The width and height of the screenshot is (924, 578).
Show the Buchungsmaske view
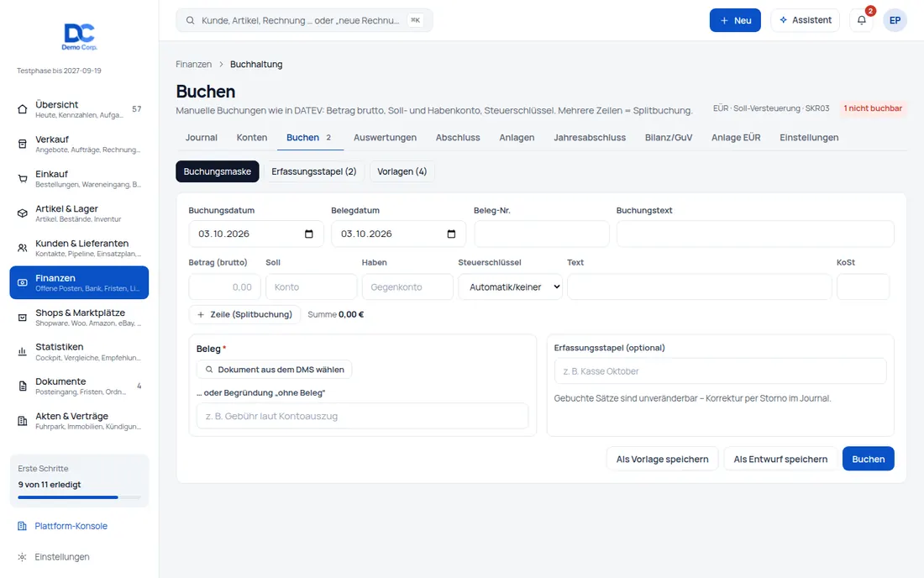coord(218,171)
